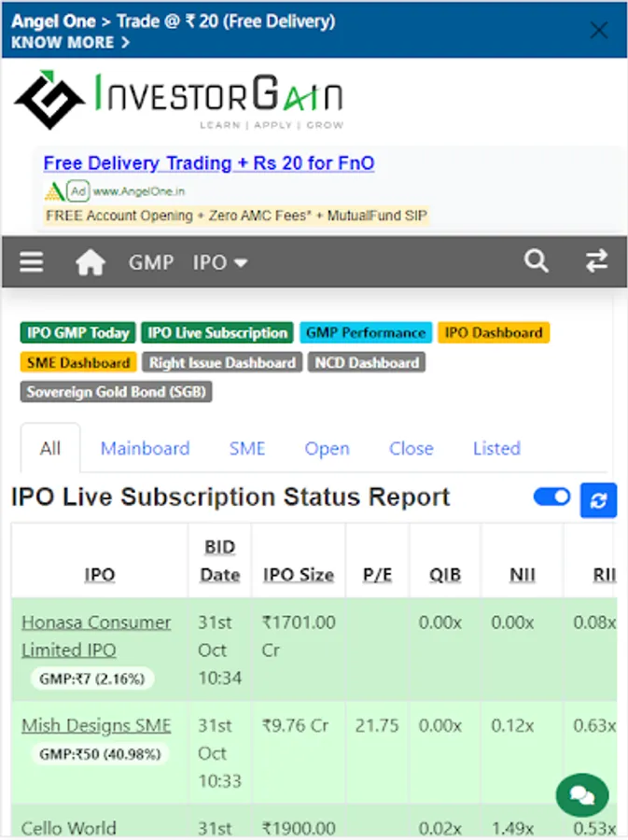The image size is (628, 840).
Task: Open Sovereign Gold Bond (SGB) page
Action: [117, 392]
